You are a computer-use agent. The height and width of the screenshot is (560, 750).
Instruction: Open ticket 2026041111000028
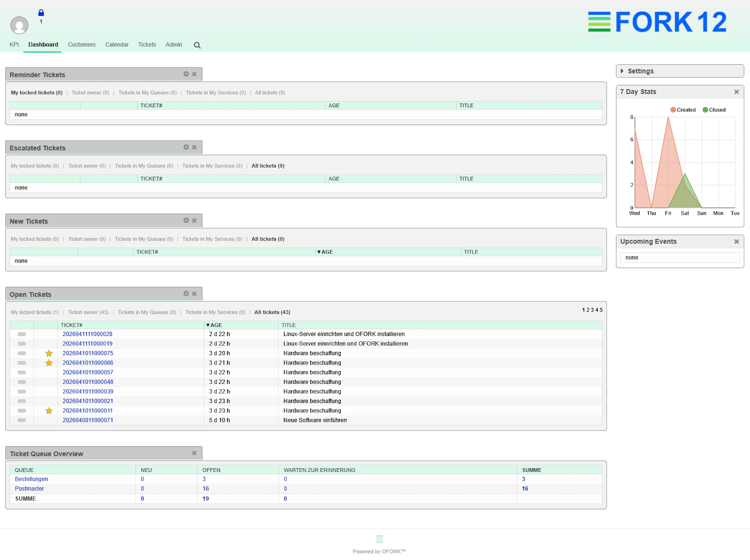[88, 334]
